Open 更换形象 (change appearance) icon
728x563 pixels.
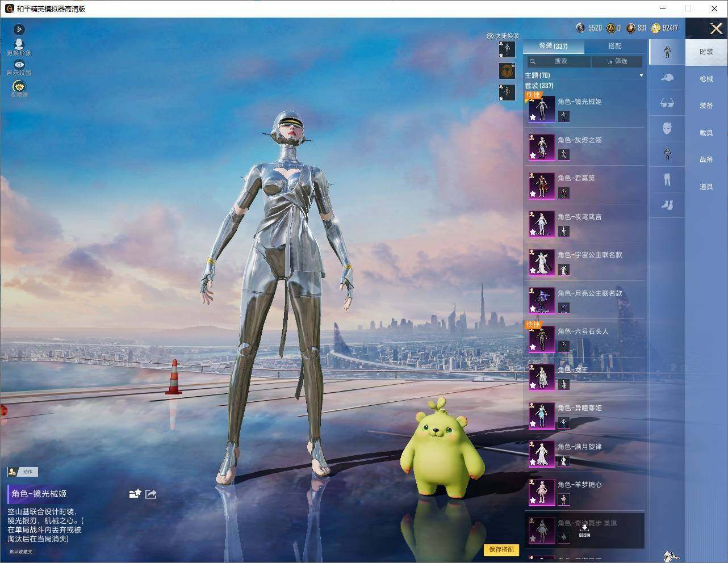(x=19, y=47)
